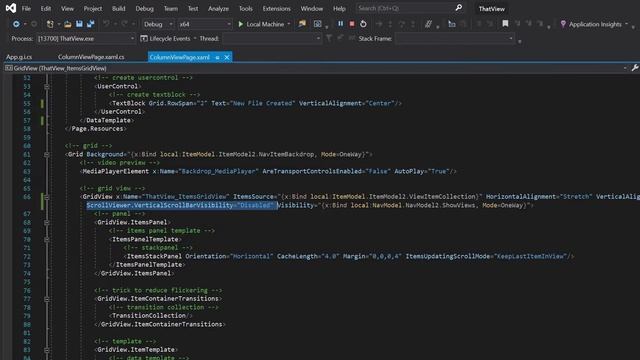Open the Debug configuration dropdown

(158, 24)
